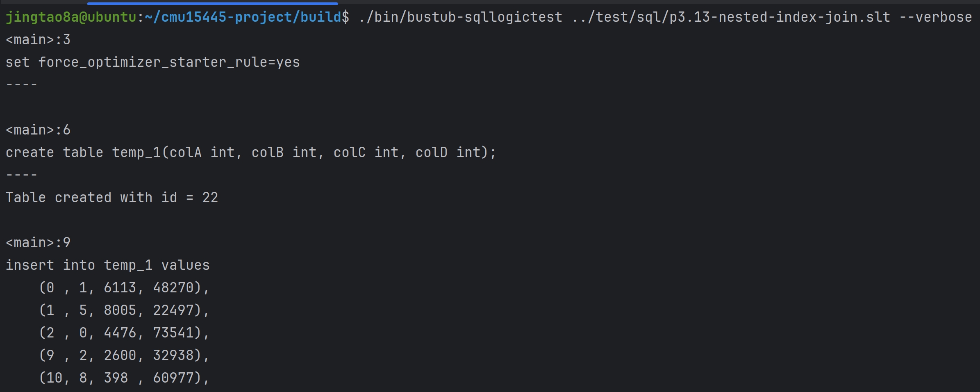Click the dashes separator under the set statement
980x392 pixels.
pos(22,84)
